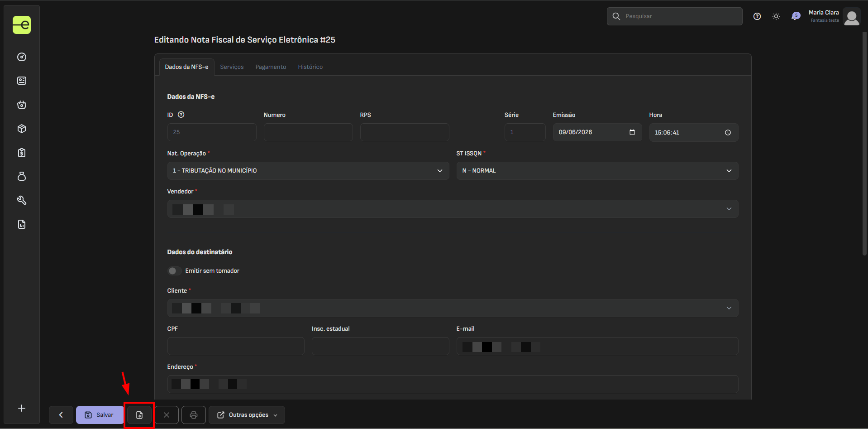Click the page vertical scrollbar

tap(864, 144)
